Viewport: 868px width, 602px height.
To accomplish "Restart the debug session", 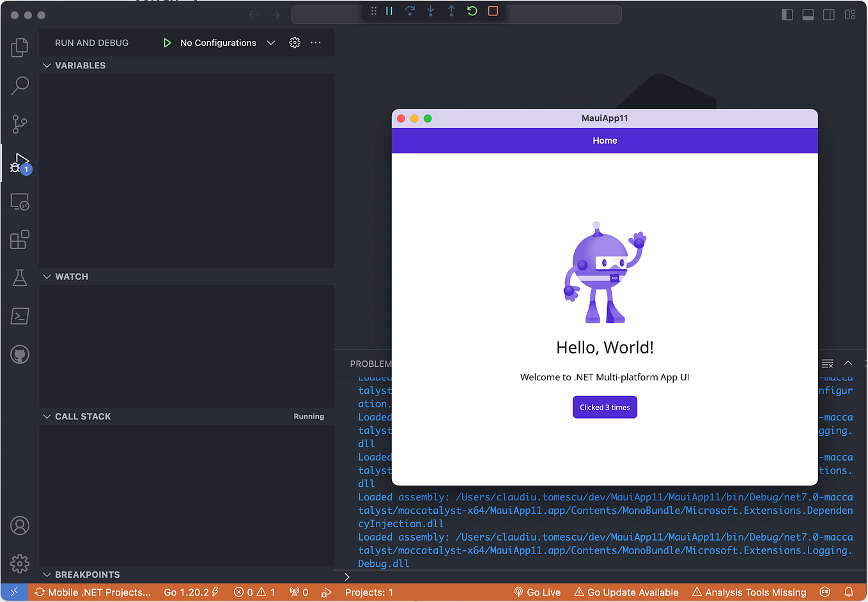I will pos(472,11).
